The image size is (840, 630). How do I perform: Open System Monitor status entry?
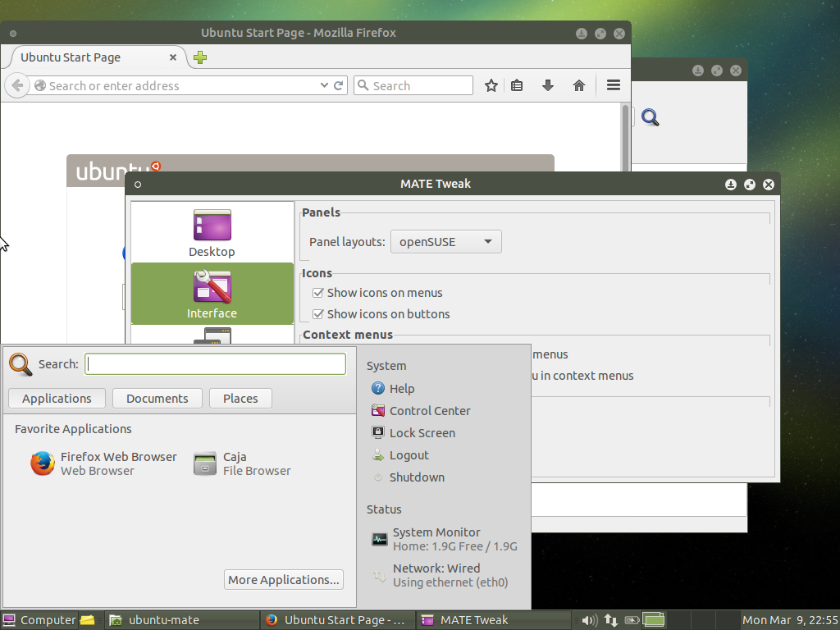coord(444,539)
